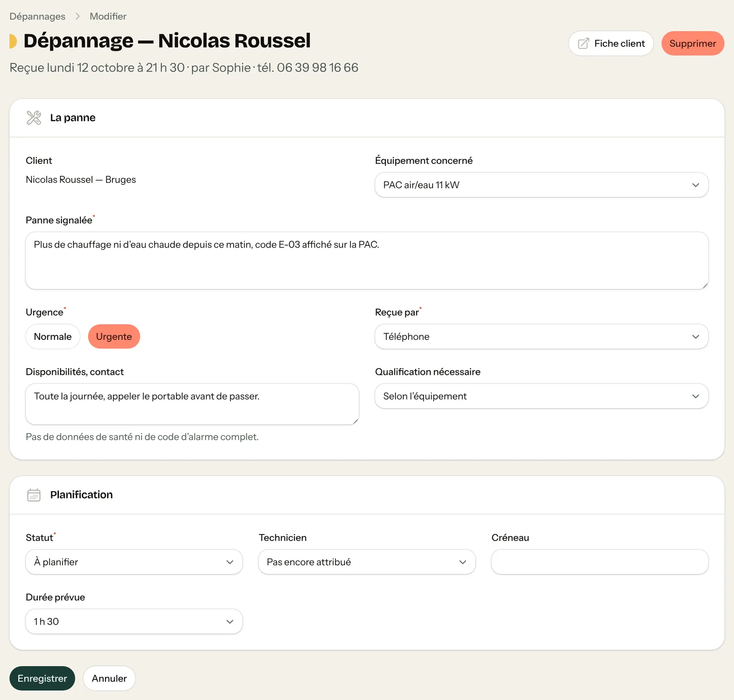This screenshot has width=734, height=700.
Task: Click the Modifier breadcrumb item
Action: (x=108, y=17)
